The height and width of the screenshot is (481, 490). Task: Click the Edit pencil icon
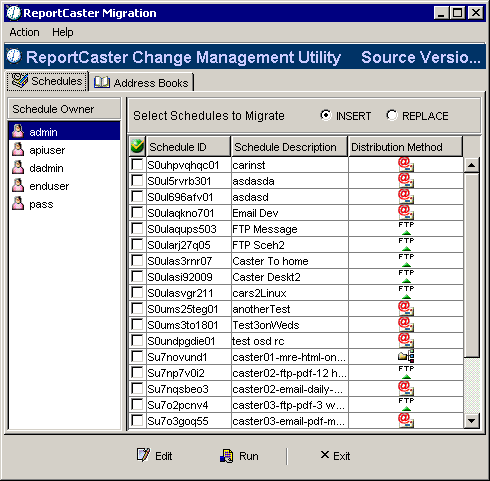pyautogui.click(x=143, y=455)
